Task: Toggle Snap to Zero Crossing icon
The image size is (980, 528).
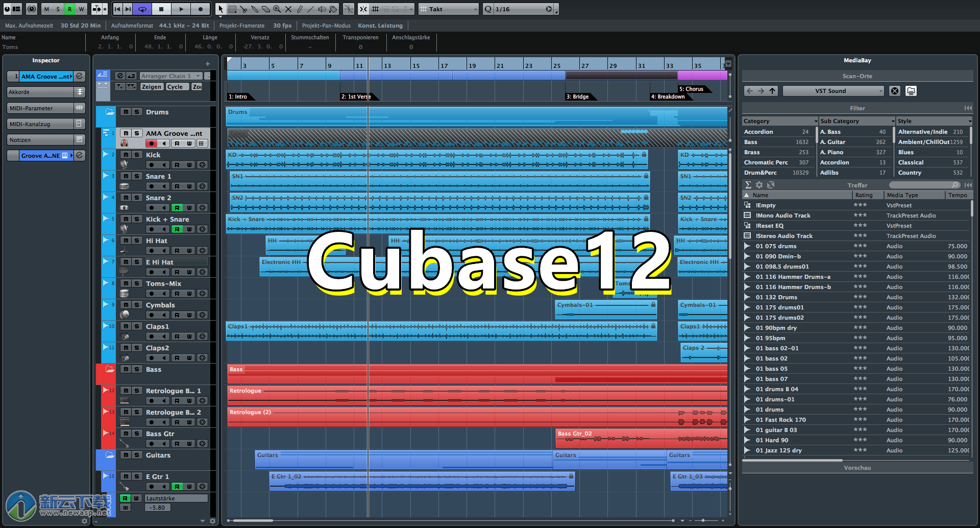Action: 349,9
